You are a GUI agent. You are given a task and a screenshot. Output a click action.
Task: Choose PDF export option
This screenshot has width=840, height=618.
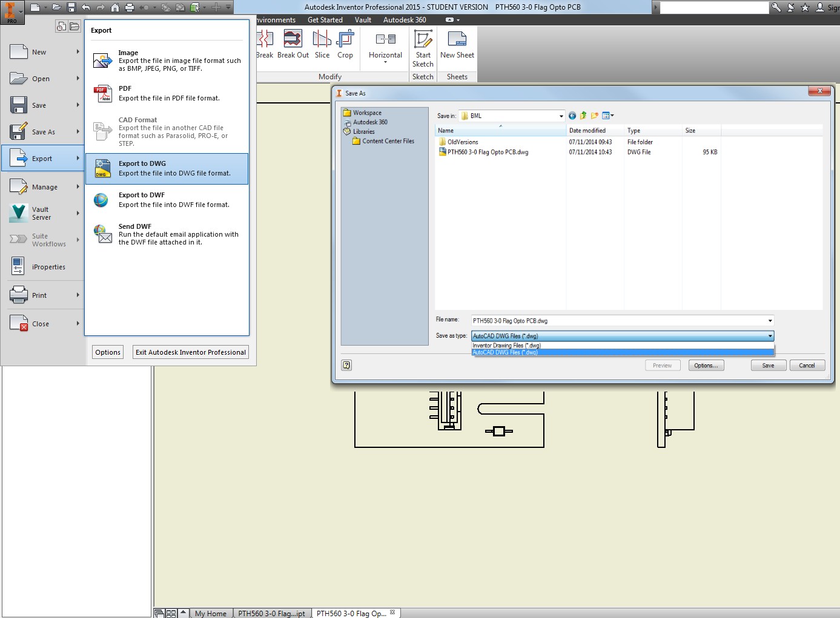click(x=167, y=94)
